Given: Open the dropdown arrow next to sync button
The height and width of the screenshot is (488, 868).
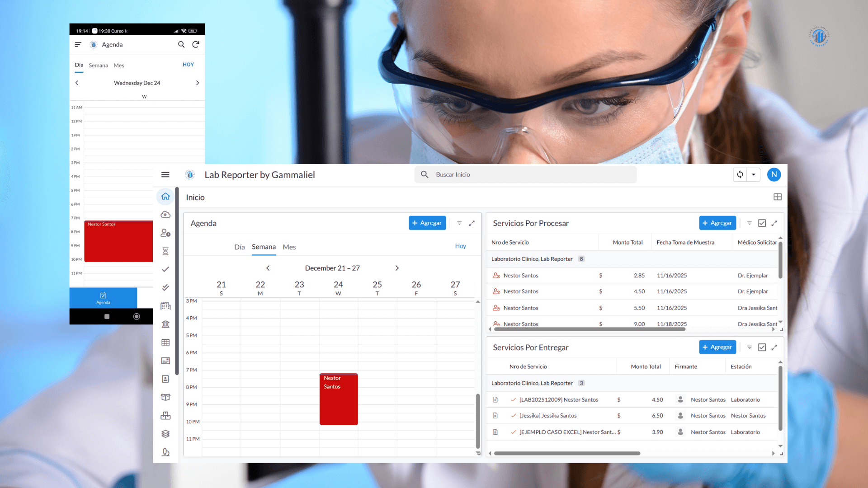Looking at the screenshot, I should coord(754,174).
